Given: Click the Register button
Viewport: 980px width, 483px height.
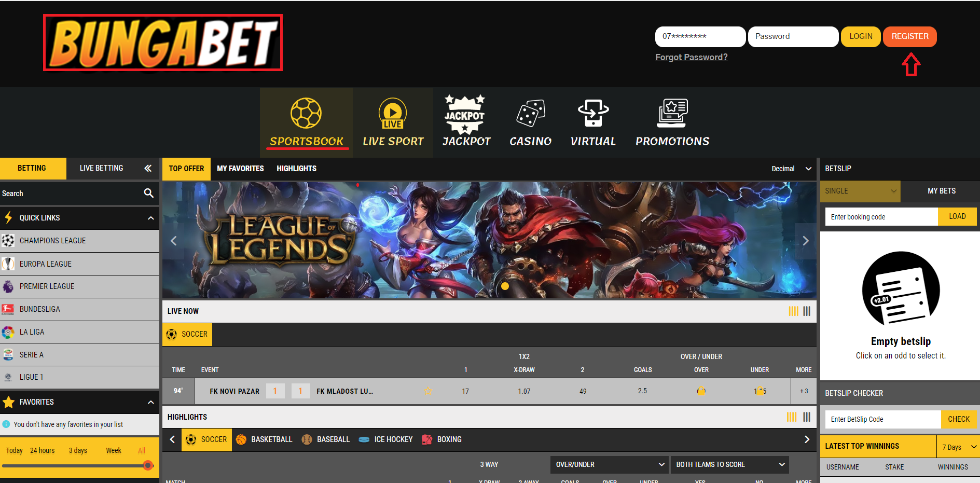Looking at the screenshot, I should [x=910, y=36].
